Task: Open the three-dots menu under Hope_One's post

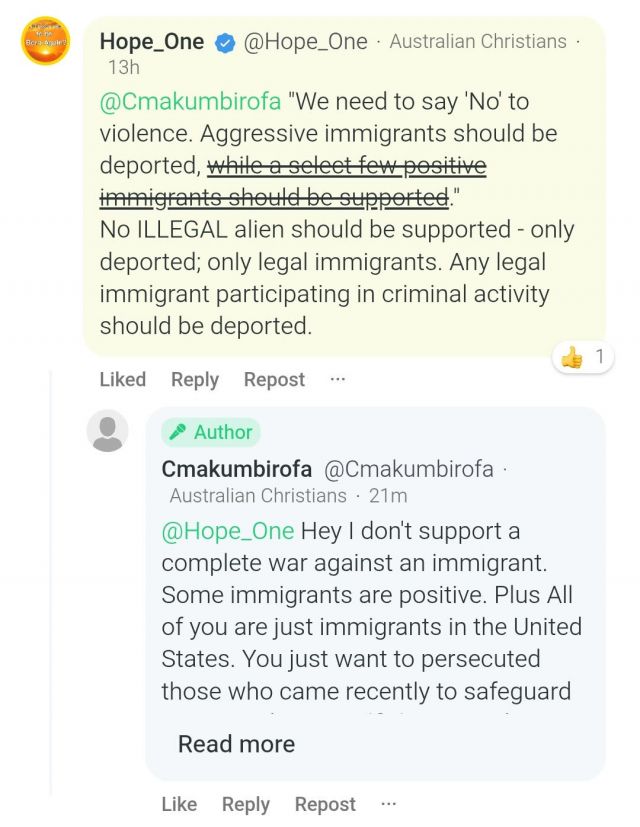Action: coord(337,379)
